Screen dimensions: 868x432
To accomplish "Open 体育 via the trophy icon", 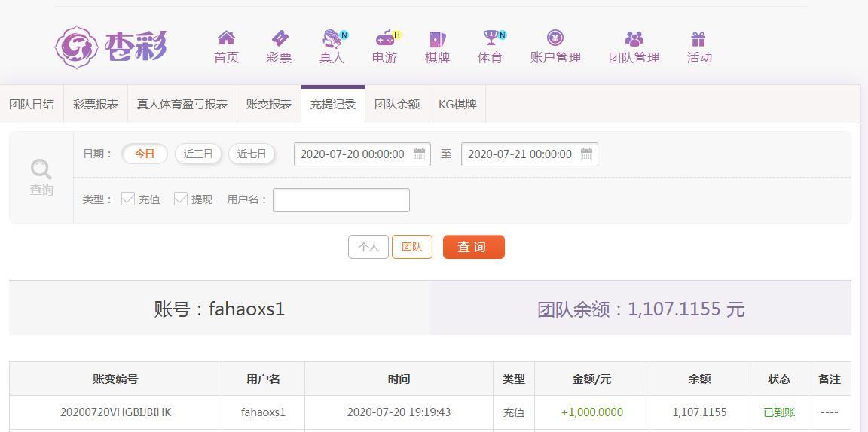I will click(x=491, y=38).
